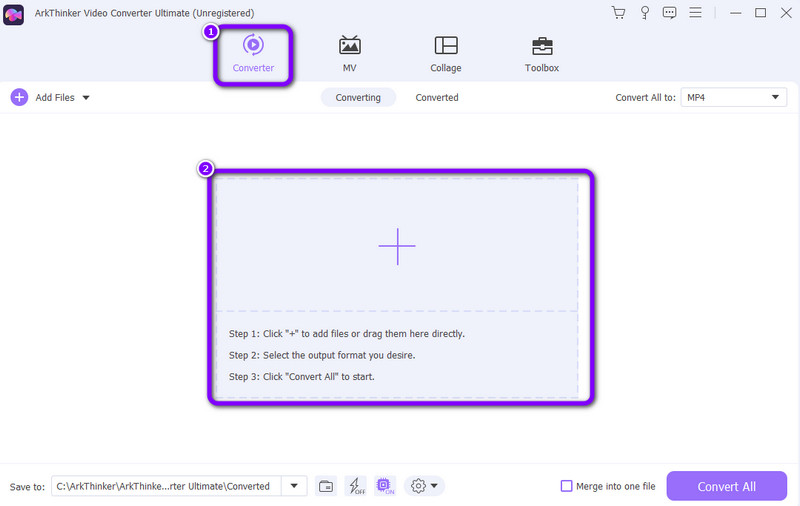The height and width of the screenshot is (506, 800).
Task: Select the Converting sub-tab
Action: pos(358,97)
